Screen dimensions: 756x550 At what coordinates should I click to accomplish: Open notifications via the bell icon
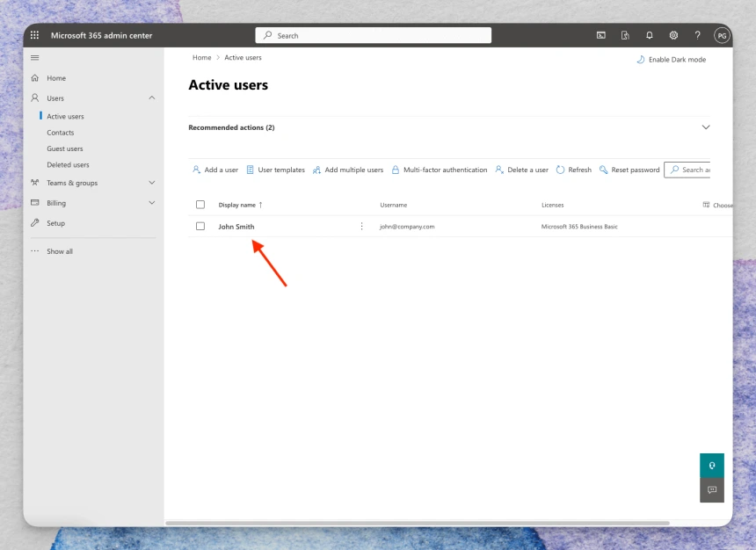(x=649, y=35)
